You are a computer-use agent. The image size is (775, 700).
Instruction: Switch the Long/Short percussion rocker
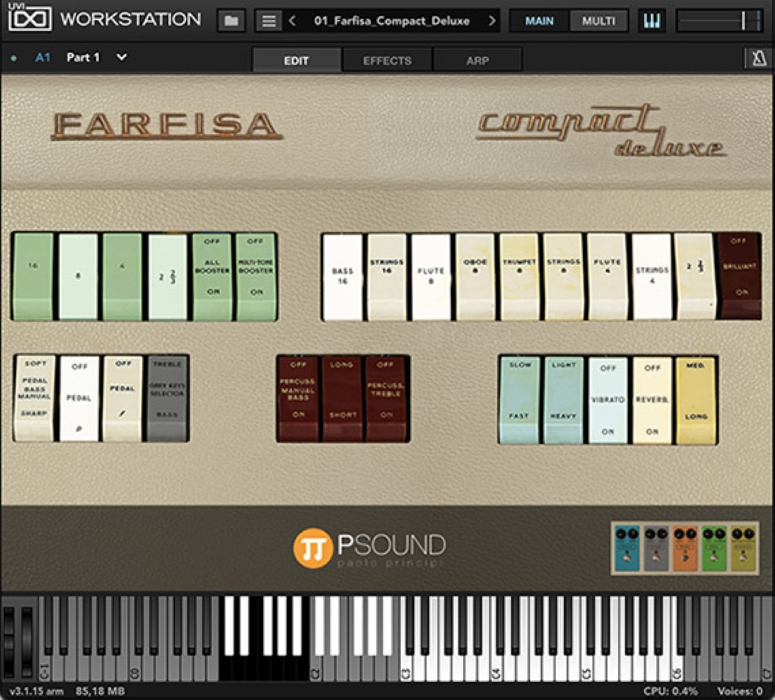click(x=341, y=399)
